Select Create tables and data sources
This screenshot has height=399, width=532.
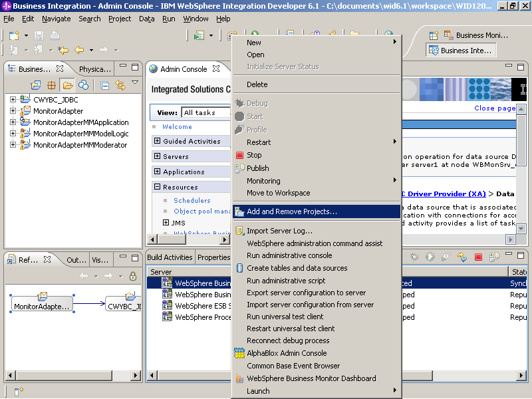click(x=317, y=268)
